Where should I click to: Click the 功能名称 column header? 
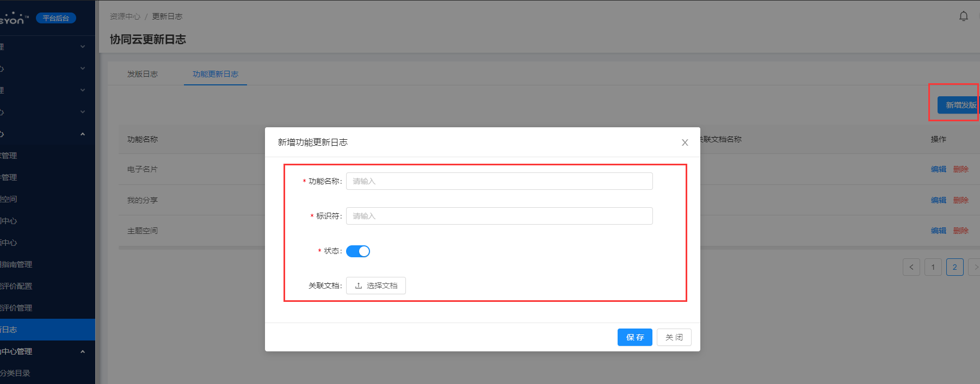tap(142, 139)
